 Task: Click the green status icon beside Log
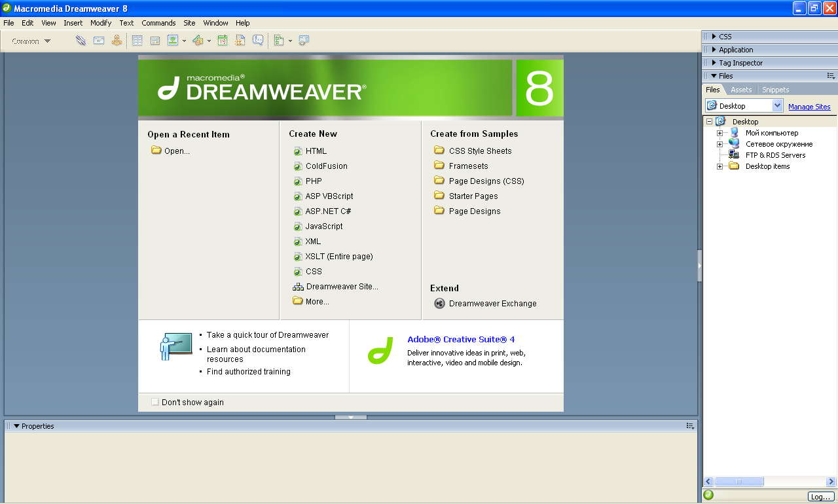tap(708, 495)
